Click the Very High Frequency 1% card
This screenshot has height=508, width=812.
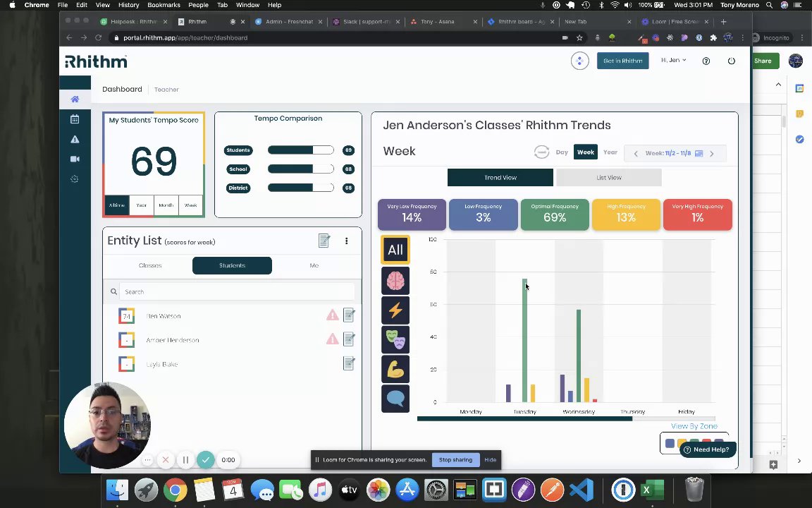pyautogui.click(x=698, y=214)
